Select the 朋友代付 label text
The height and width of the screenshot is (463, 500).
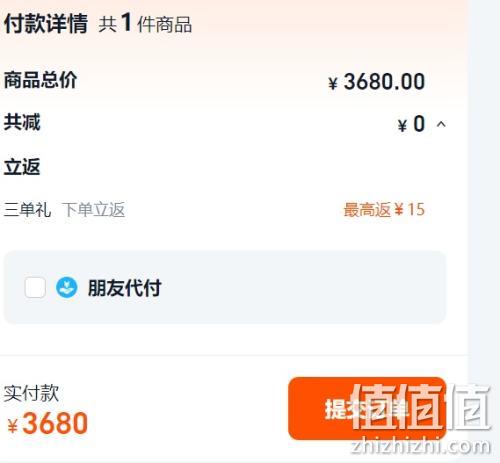[x=125, y=288]
